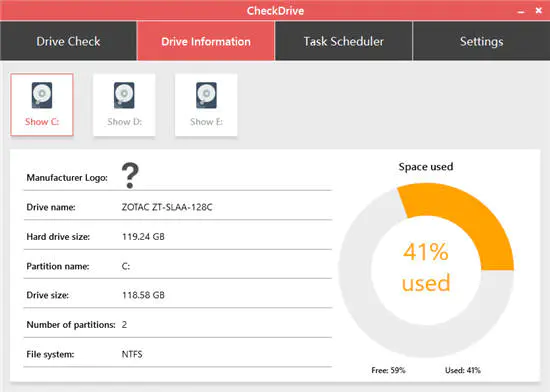Click the file system value NTFS
Image resolution: width=550 pixels, height=392 pixels.
pos(132,354)
